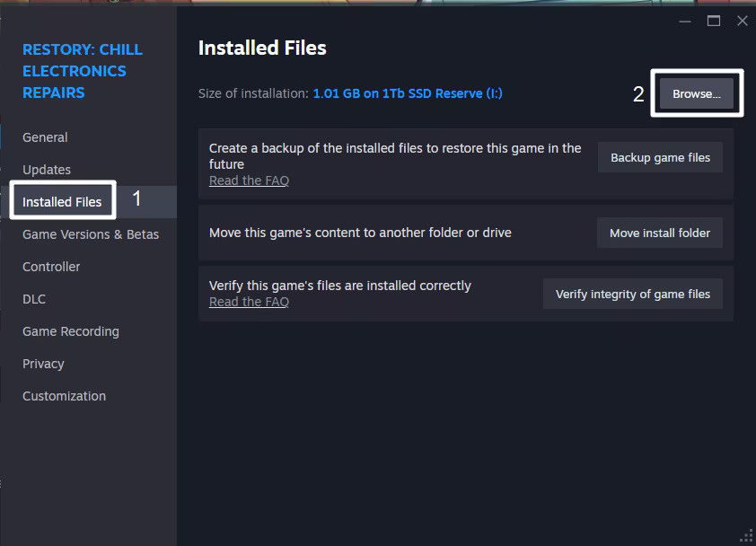Show Game Recording options
Viewport: 756px width, 546px height.
pos(71,331)
